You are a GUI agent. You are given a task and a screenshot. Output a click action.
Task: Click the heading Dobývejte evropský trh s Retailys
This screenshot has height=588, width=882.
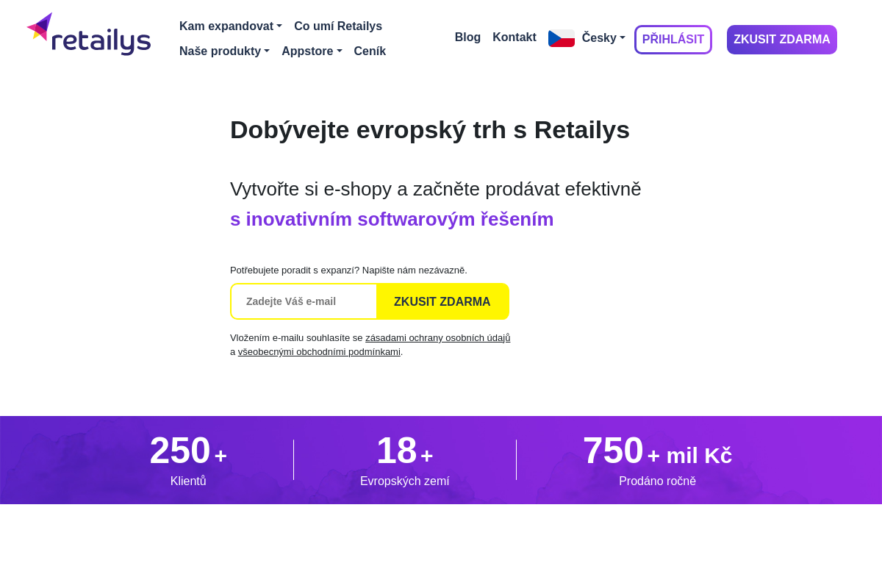click(429, 130)
